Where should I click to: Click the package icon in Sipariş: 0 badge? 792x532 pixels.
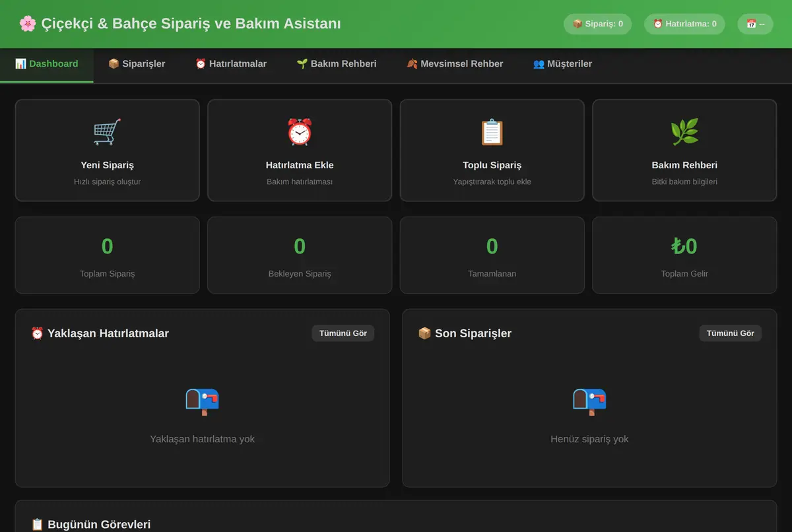(577, 24)
